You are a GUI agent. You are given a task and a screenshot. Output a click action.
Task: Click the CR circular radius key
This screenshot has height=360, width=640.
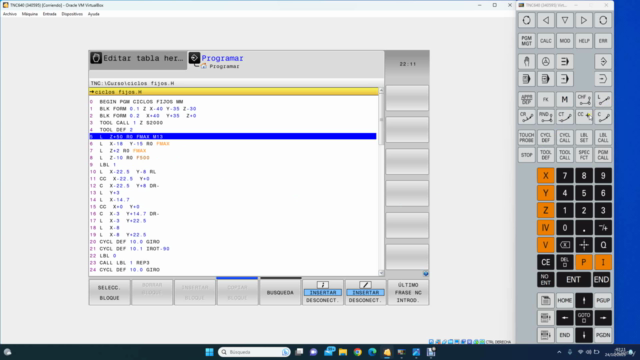527,117
